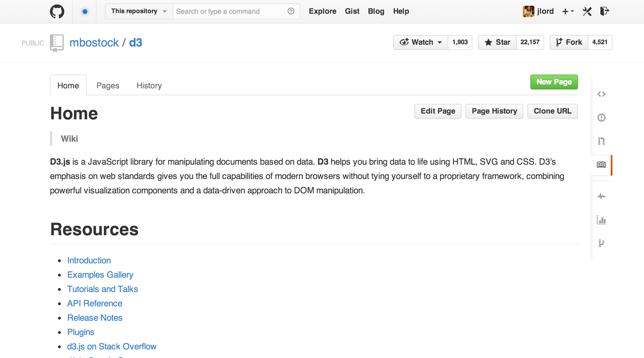Screen dimensions: 644x358
Task: Open the GitHub Octocat home logo
Action: pyautogui.click(x=57, y=11)
